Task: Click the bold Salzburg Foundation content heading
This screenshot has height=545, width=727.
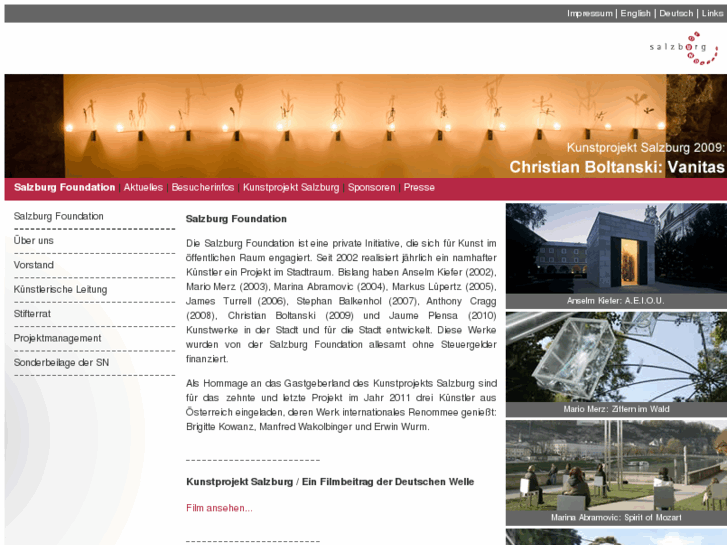Action: 236,219
